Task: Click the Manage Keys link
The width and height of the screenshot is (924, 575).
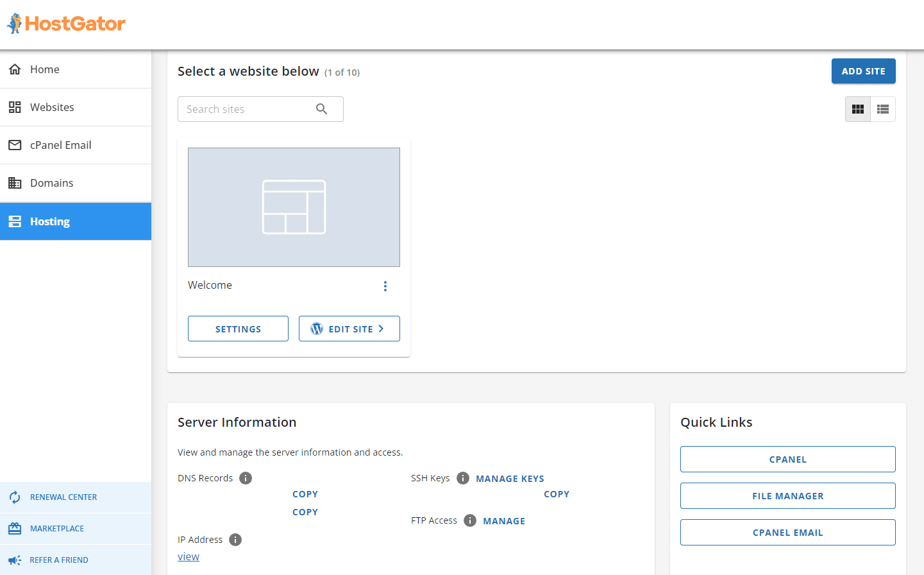Action: coord(510,479)
